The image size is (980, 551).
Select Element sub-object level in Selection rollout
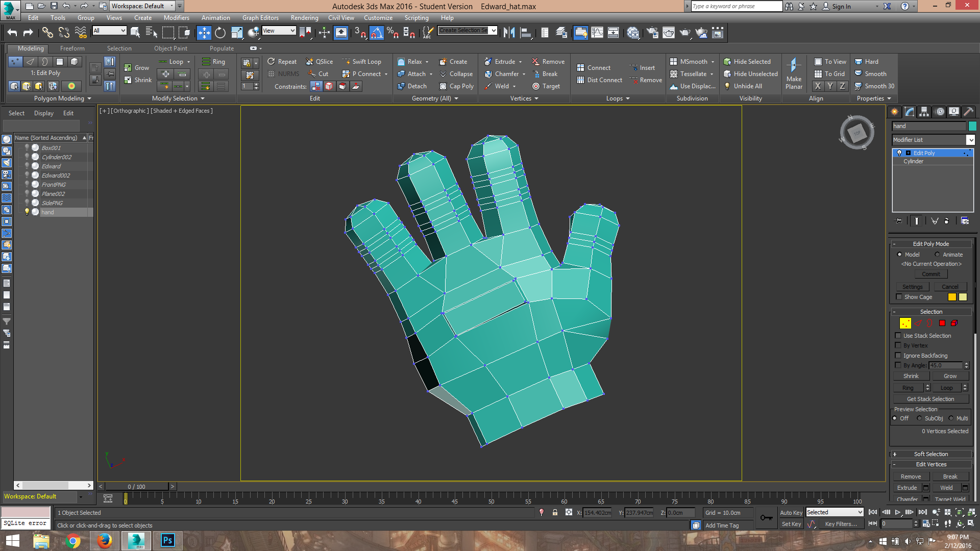coord(954,323)
